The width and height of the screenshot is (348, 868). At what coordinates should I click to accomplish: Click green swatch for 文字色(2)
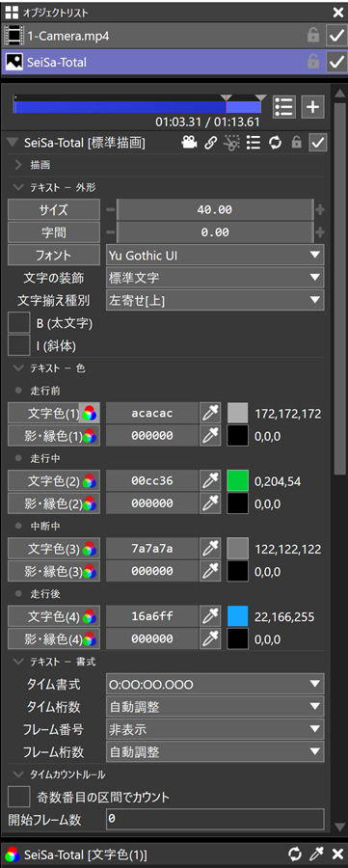point(237,481)
